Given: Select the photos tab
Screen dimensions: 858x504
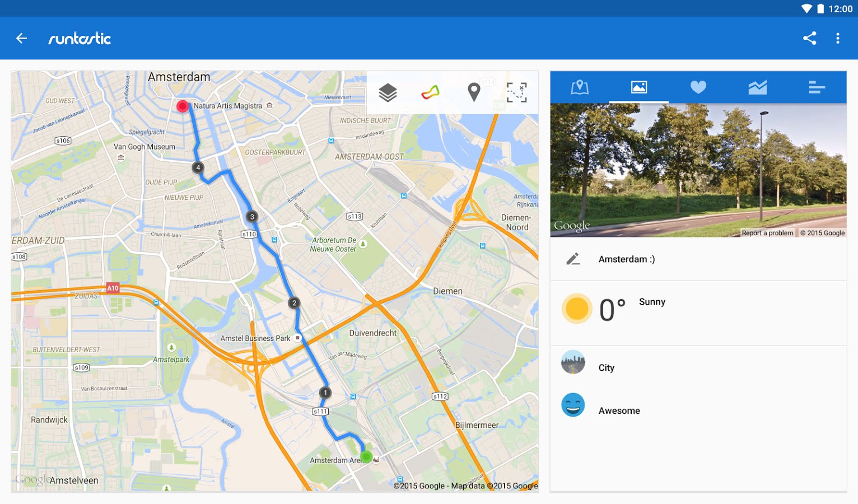Looking at the screenshot, I should tap(639, 87).
